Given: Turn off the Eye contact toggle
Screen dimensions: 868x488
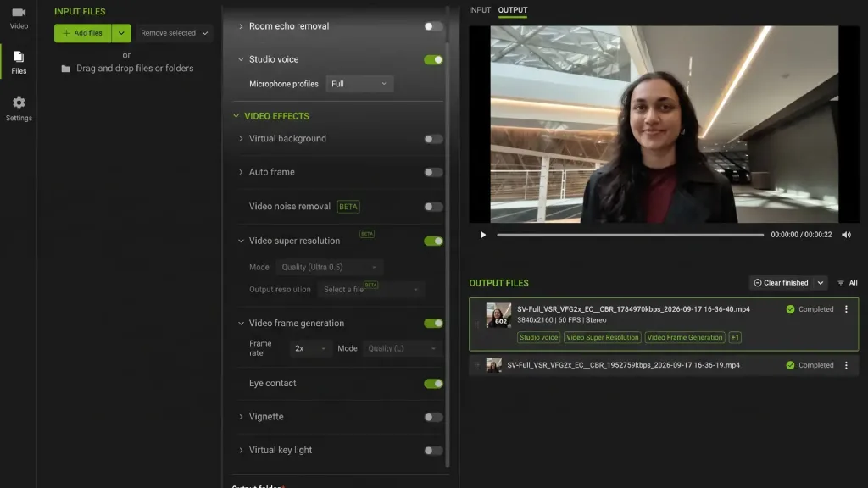Looking at the screenshot, I should [433, 384].
